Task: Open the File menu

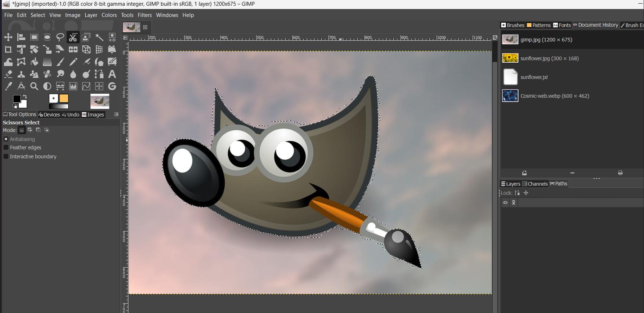Action: click(x=8, y=15)
